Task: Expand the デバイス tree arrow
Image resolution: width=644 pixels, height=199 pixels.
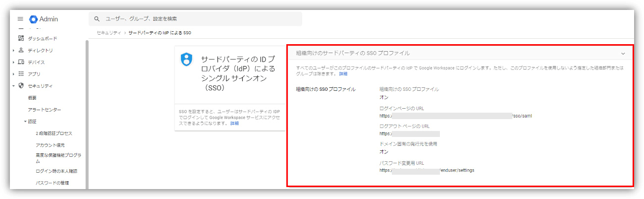Action: coord(13,62)
